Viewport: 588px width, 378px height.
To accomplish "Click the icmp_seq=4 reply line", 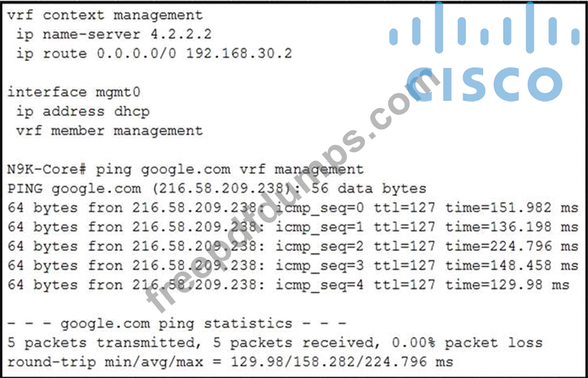I will click(288, 285).
